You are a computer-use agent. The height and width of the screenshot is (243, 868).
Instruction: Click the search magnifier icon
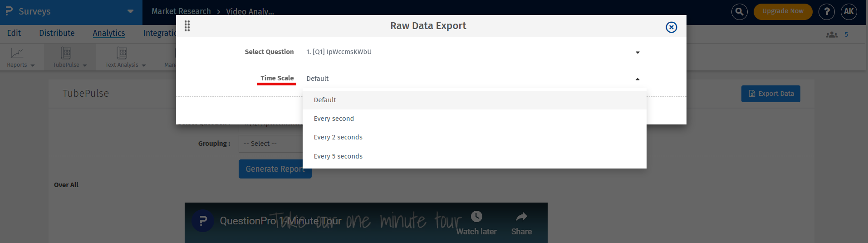coord(739,12)
